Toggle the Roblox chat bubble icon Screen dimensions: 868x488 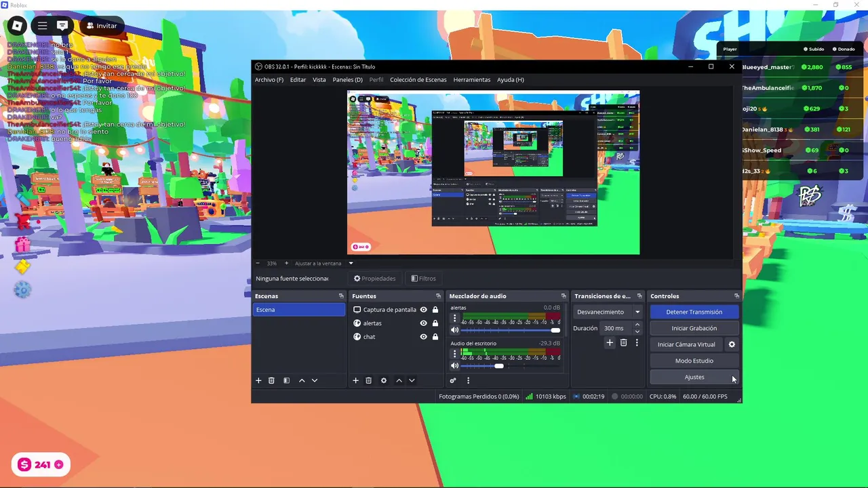coord(62,26)
